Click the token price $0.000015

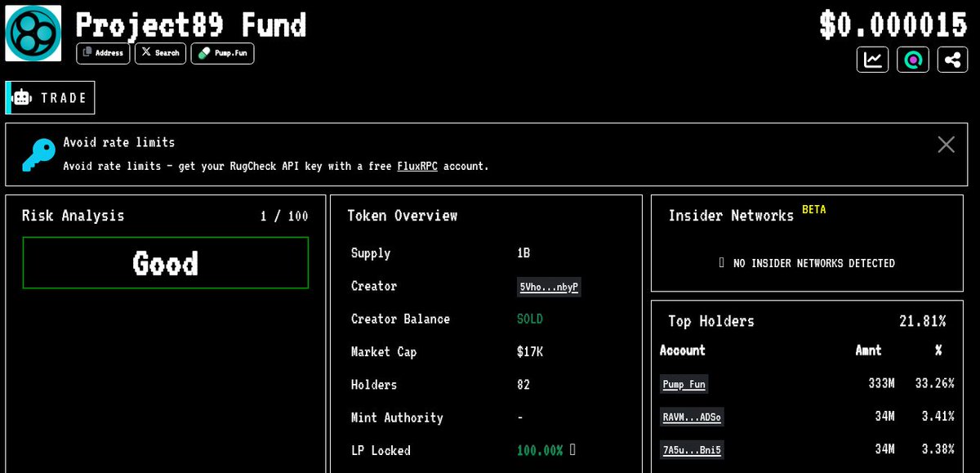[x=894, y=25]
